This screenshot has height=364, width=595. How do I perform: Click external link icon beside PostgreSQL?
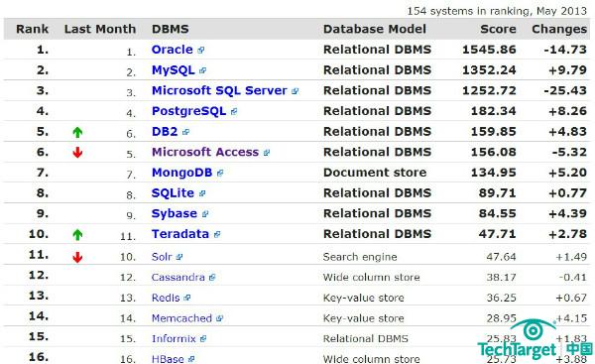(x=234, y=112)
